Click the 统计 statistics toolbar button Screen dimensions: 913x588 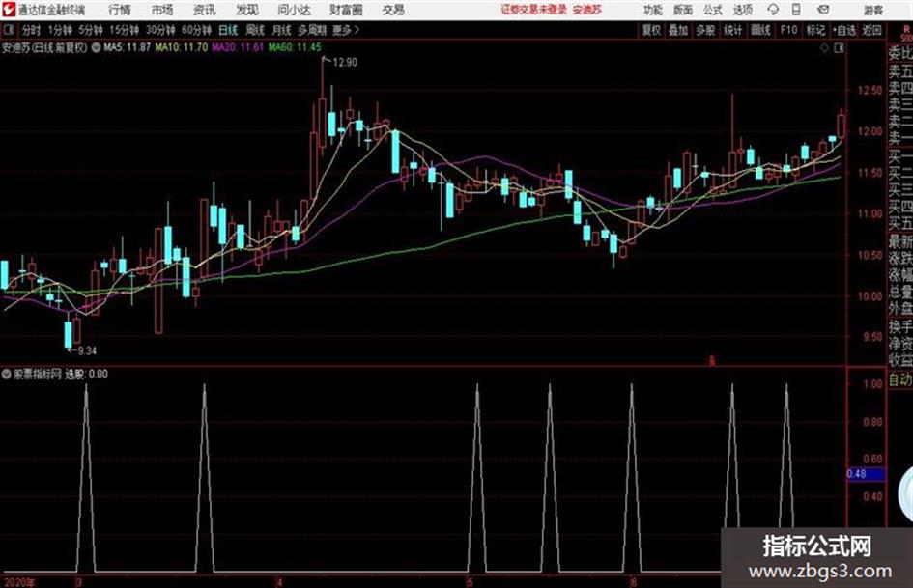click(x=732, y=30)
